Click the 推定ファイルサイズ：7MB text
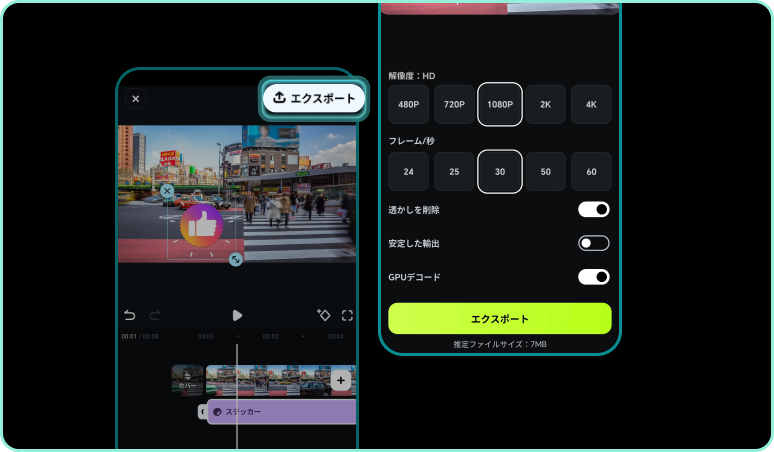Image resolution: width=774 pixels, height=452 pixels. (500, 344)
